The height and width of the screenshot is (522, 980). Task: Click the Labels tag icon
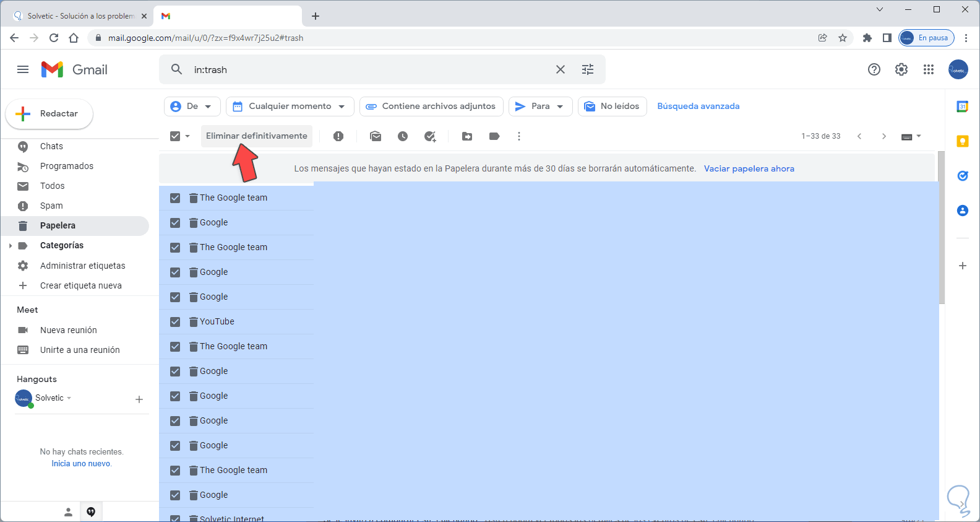[494, 136]
